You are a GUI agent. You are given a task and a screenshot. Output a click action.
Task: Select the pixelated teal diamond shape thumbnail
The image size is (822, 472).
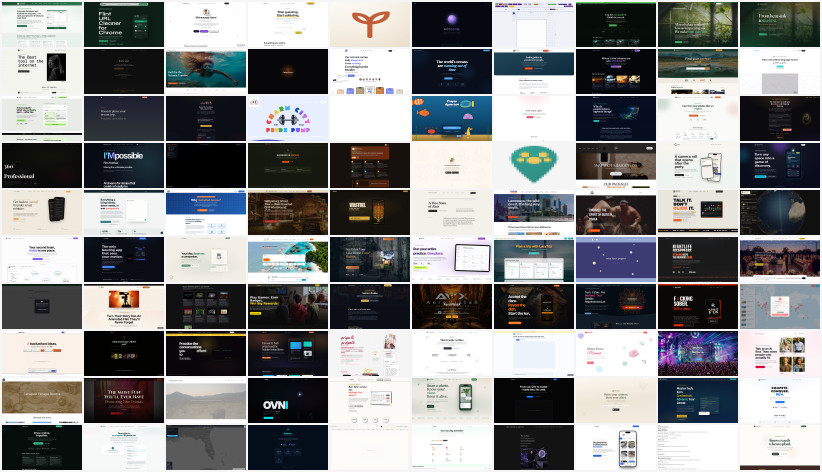(534, 166)
